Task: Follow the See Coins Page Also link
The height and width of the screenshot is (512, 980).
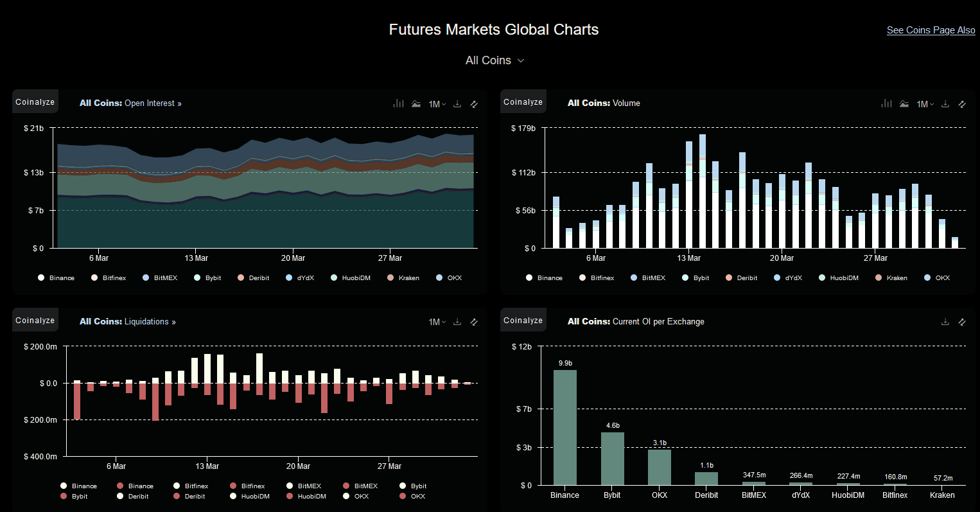Action: coord(931,30)
